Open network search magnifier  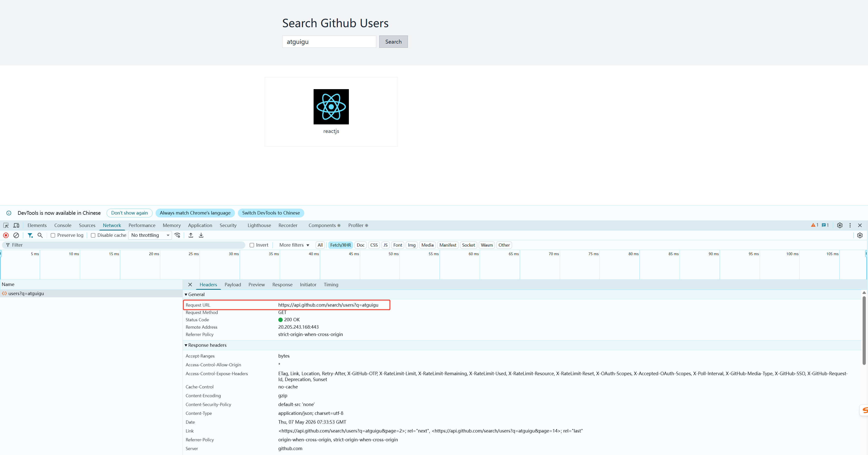click(x=40, y=235)
